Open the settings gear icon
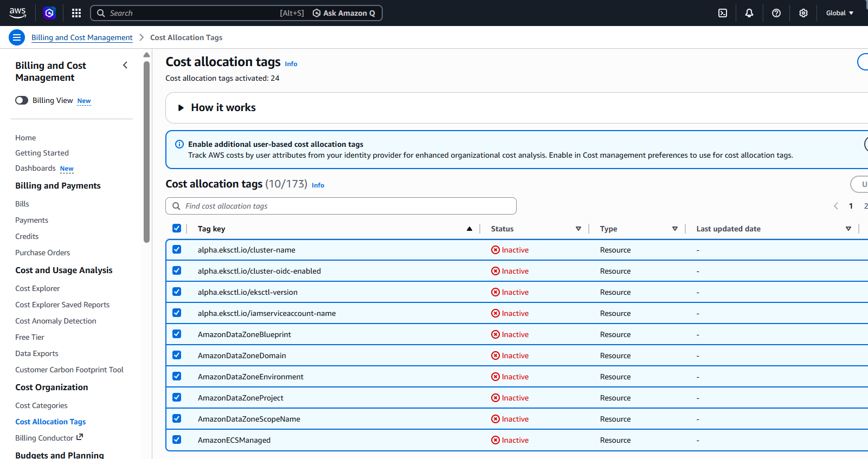Viewport: 868px width, 459px height. tap(803, 13)
